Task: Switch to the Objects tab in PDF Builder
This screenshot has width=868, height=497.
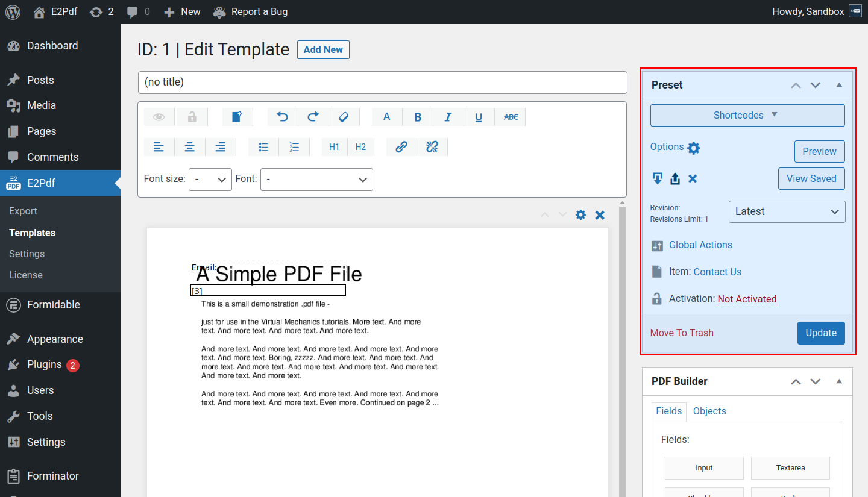Action: pyautogui.click(x=709, y=411)
